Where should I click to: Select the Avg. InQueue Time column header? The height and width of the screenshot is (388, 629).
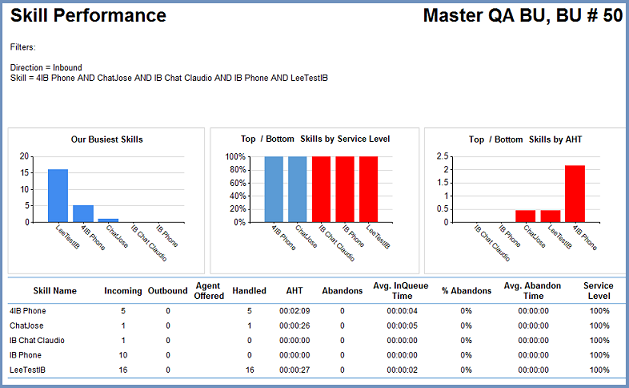pyautogui.click(x=401, y=291)
